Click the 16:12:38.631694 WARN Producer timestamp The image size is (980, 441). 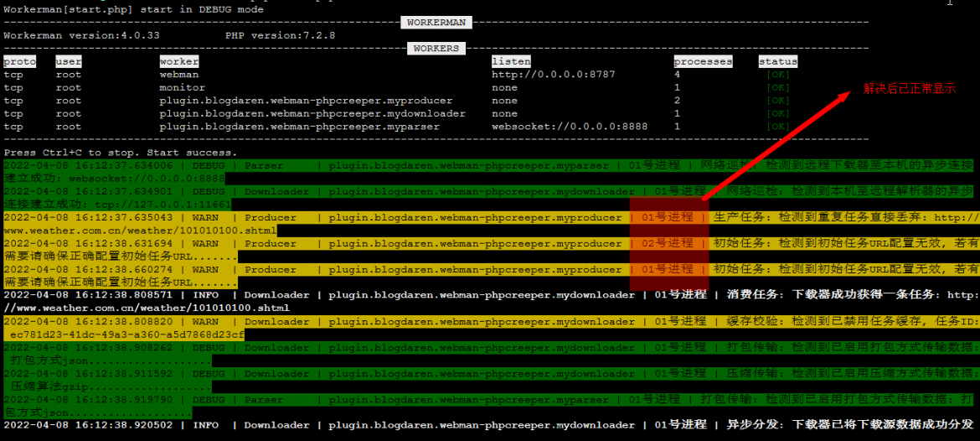pyautogui.click(x=88, y=244)
